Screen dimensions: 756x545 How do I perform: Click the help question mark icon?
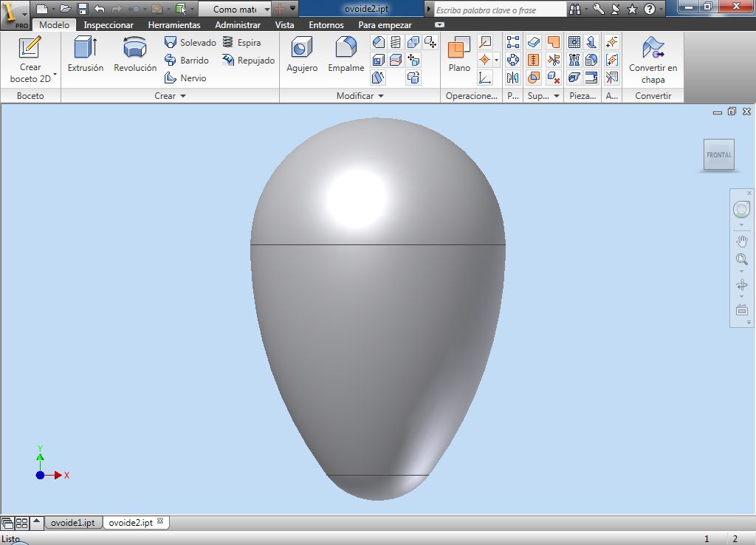[x=650, y=9]
